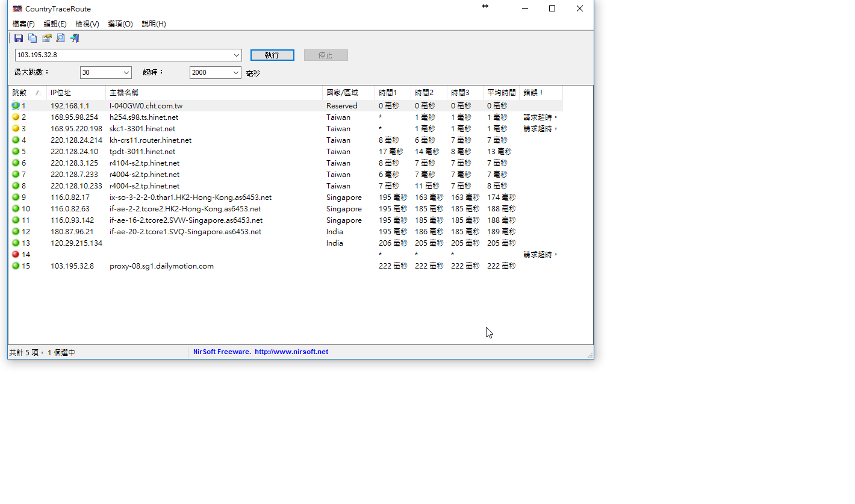Click the Save (floppy disk) toolbar icon
The image size is (855, 504).
[x=19, y=39]
